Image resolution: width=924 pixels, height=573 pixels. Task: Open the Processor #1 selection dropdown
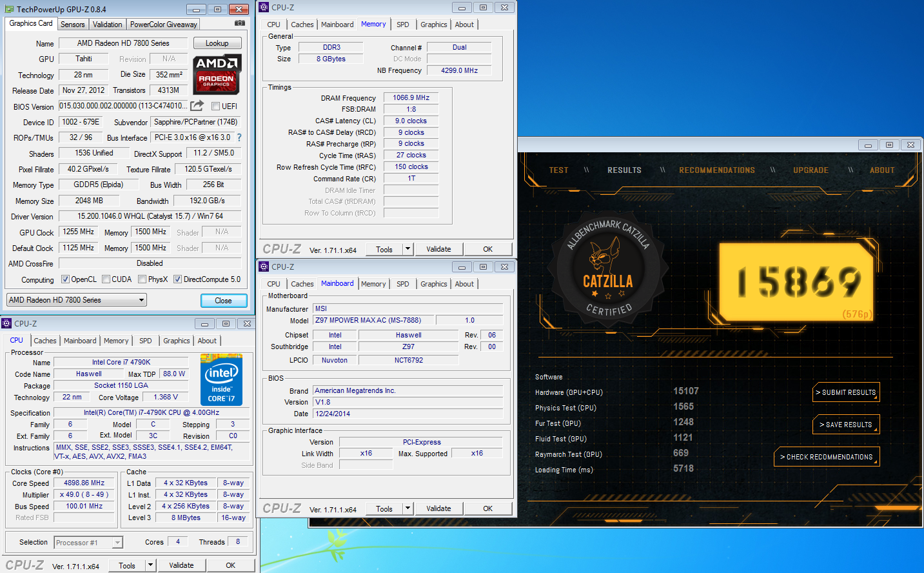point(88,543)
